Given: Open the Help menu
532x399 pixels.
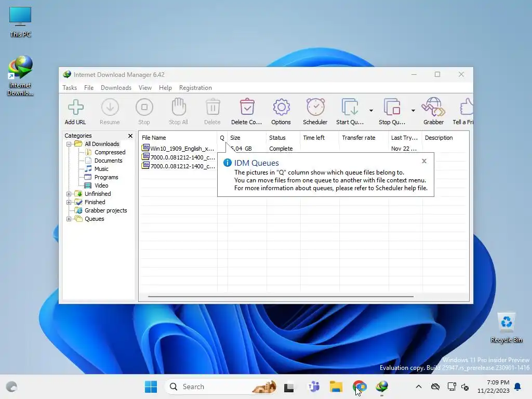Looking at the screenshot, I should (x=165, y=87).
